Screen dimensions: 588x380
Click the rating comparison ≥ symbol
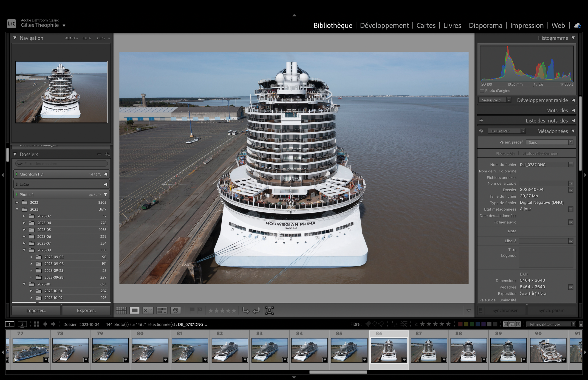[x=416, y=324]
